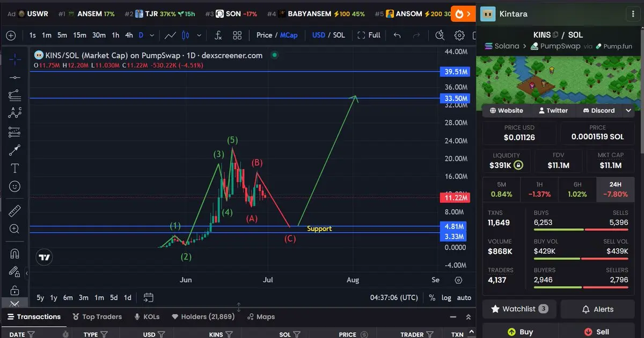Screen dimensions: 644x338
Task: Switch chart to MCap mode
Action: tap(289, 35)
